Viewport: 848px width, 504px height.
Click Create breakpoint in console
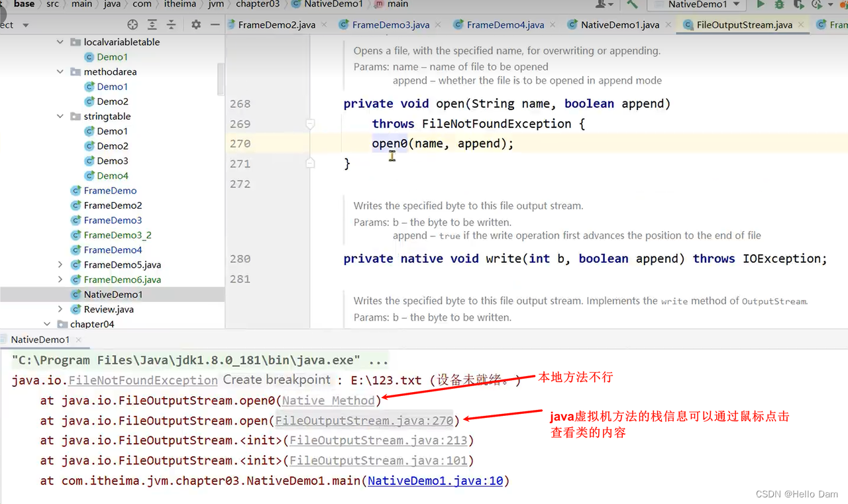pos(277,380)
